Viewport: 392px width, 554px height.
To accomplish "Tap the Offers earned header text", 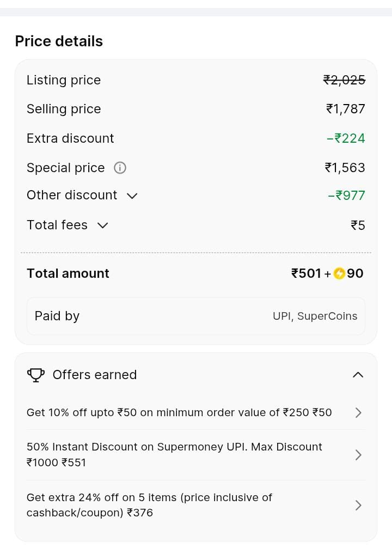I will tap(95, 375).
